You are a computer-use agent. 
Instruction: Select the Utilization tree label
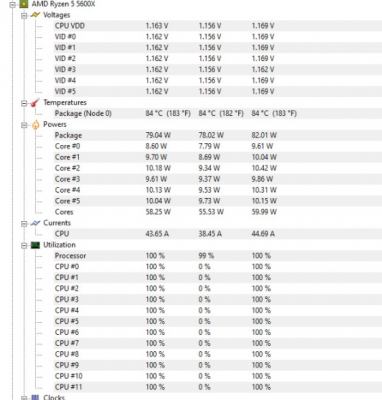[59, 245]
